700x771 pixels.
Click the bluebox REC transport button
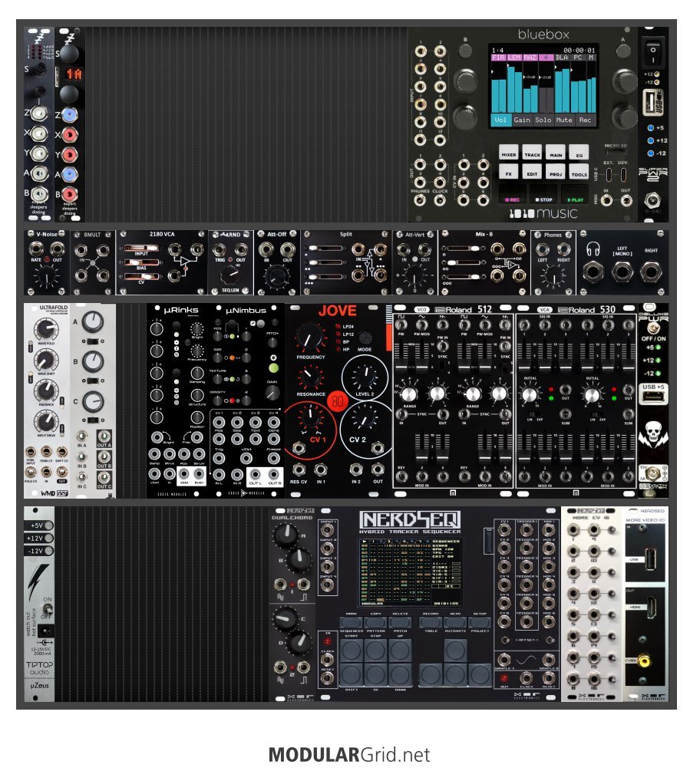click(513, 195)
